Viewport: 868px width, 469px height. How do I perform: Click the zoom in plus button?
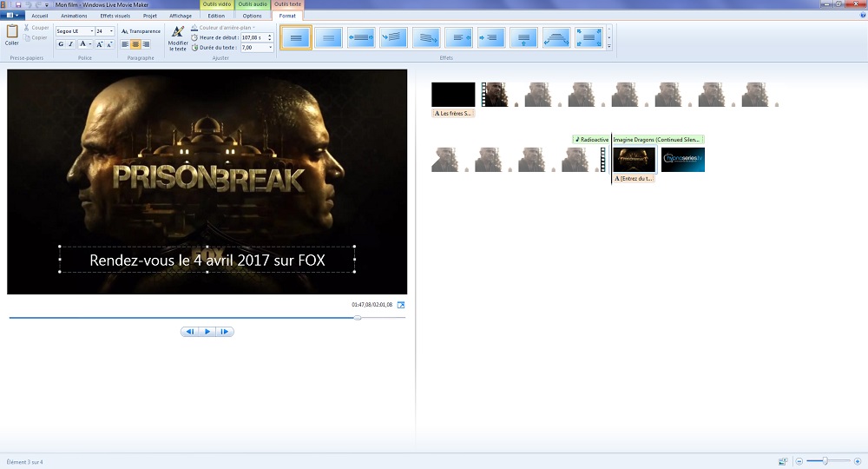tap(858, 461)
